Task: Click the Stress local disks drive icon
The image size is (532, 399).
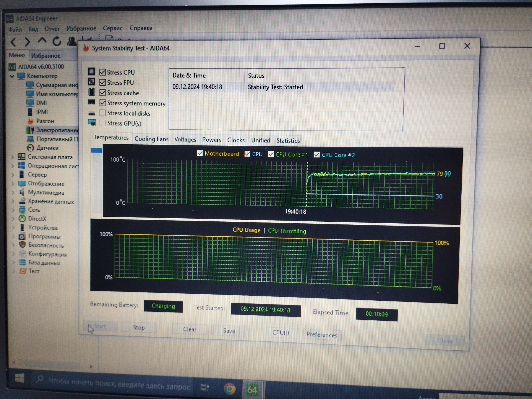Action: tap(92, 113)
